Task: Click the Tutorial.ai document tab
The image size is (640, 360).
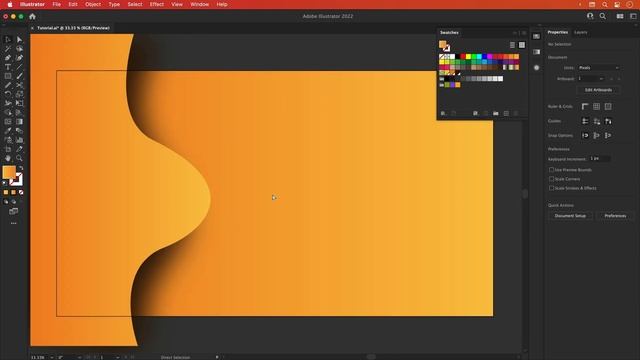Action: pyautogui.click(x=73, y=28)
